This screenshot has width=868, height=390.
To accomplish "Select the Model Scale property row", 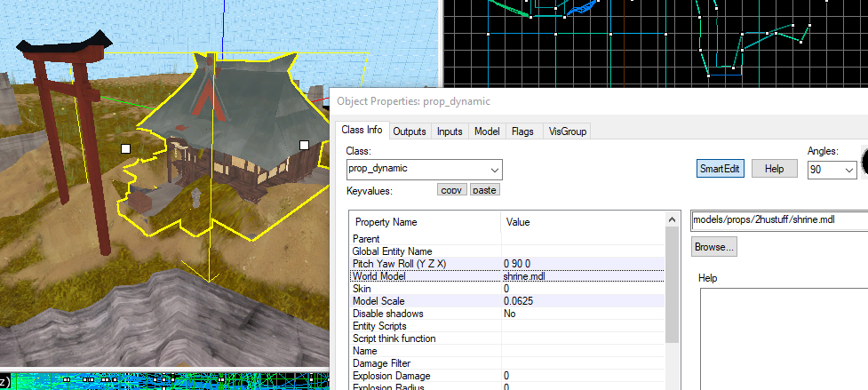I will coord(507,301).
